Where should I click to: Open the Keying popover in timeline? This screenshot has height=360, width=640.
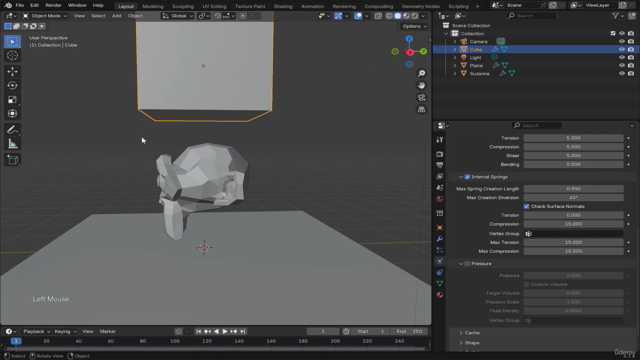tap(65, 331)
